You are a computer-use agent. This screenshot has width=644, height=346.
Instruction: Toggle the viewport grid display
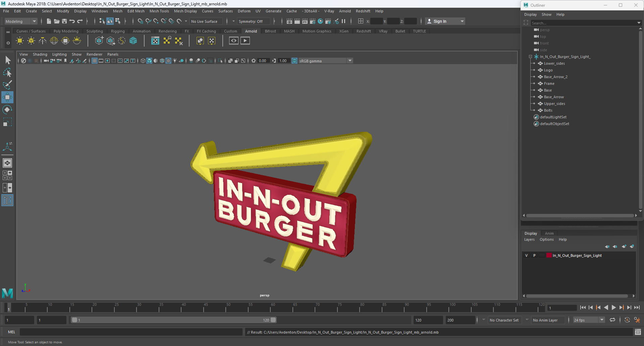[x=95, y=61]
